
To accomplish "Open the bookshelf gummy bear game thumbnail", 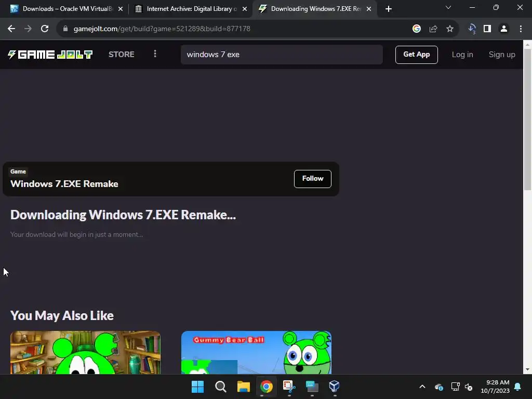I will point(85,353).
